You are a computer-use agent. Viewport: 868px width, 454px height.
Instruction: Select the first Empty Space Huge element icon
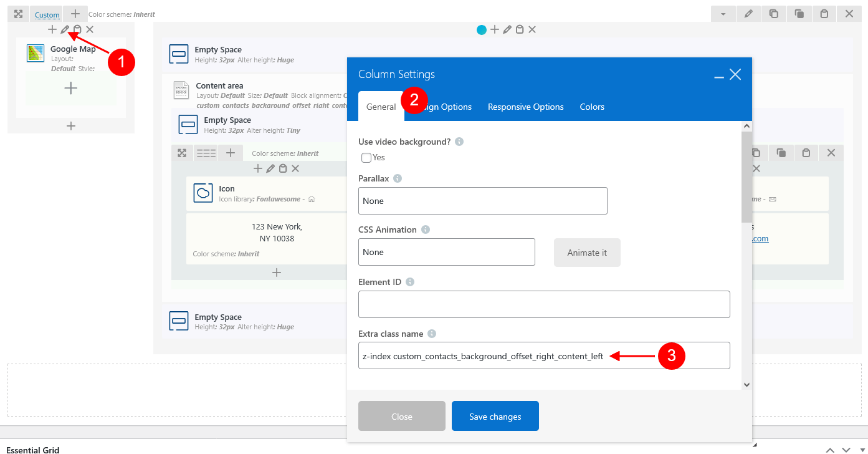(x=179, y=54)
